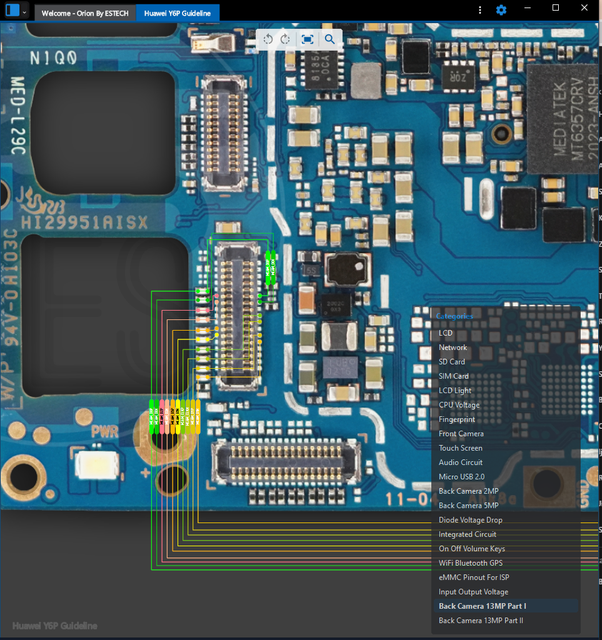This screenshot has height=640, width=602.
Task: Select LCD Light category
Action: 455,391
